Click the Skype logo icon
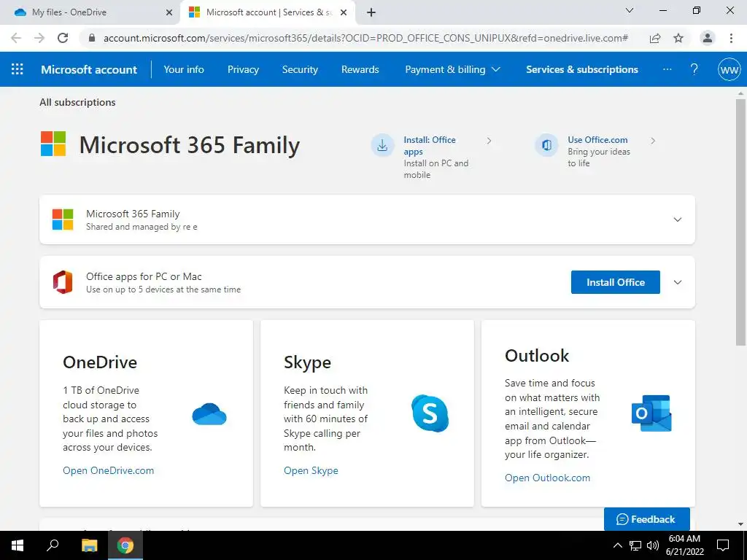747x560 pixels. tap(430, 413)
